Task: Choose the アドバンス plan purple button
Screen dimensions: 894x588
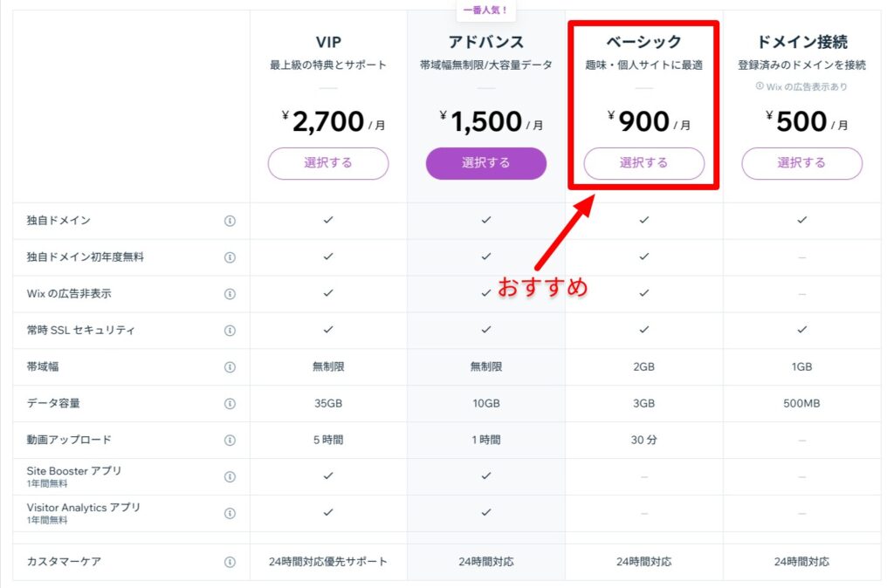Action: click(x=486, y=163)
